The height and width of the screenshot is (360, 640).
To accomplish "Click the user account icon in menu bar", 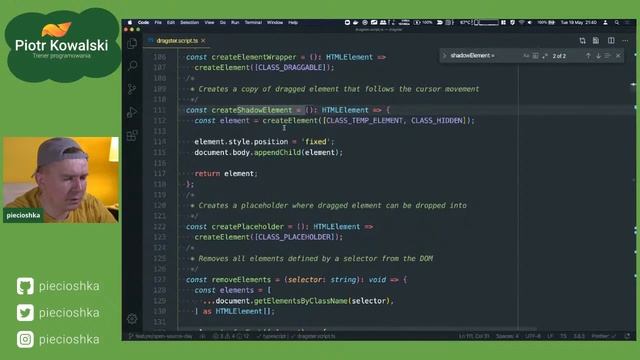I will (x=606, y=22).
